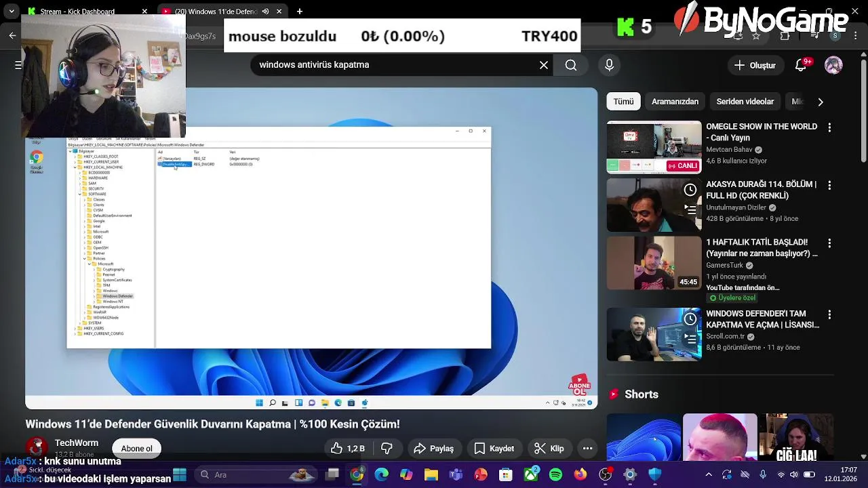Open the OMEGLE SHOW live thumbnail
868x488 pixels.
654,147
